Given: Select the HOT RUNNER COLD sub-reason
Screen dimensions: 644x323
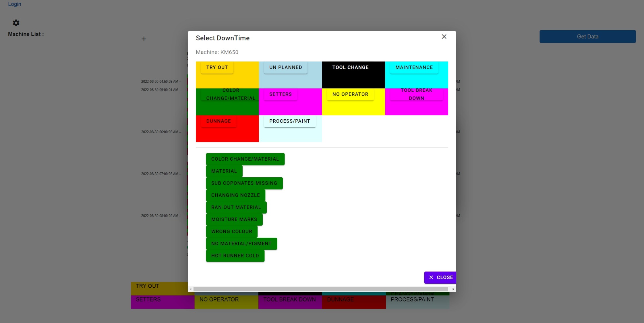Looking at the screenshot, I should point(235,255).
